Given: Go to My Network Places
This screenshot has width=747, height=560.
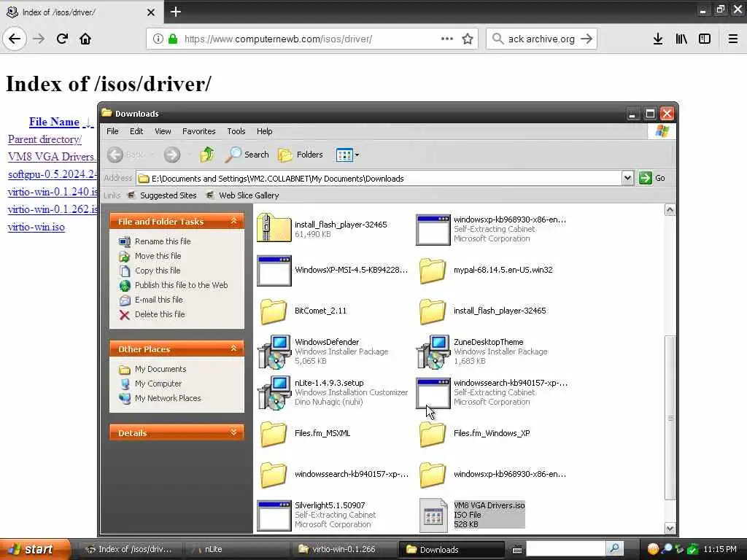Looking at the screenshot, I should (168, 398).
